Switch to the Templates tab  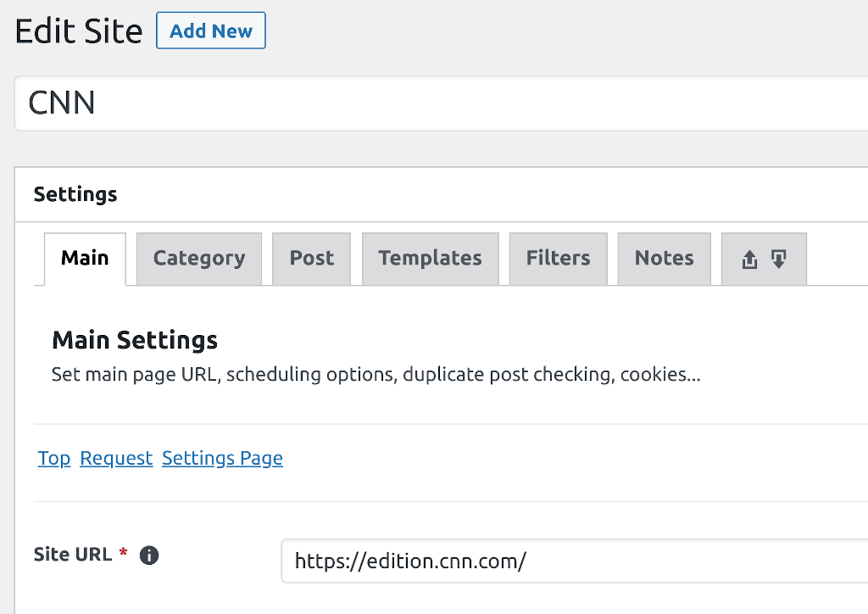pos(430,259)
